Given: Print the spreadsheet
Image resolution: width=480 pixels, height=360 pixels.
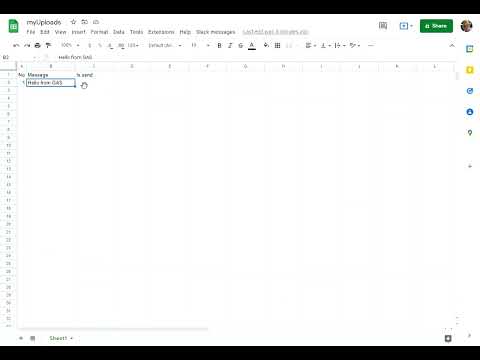Looking at the screenshot, I should 38,45.
